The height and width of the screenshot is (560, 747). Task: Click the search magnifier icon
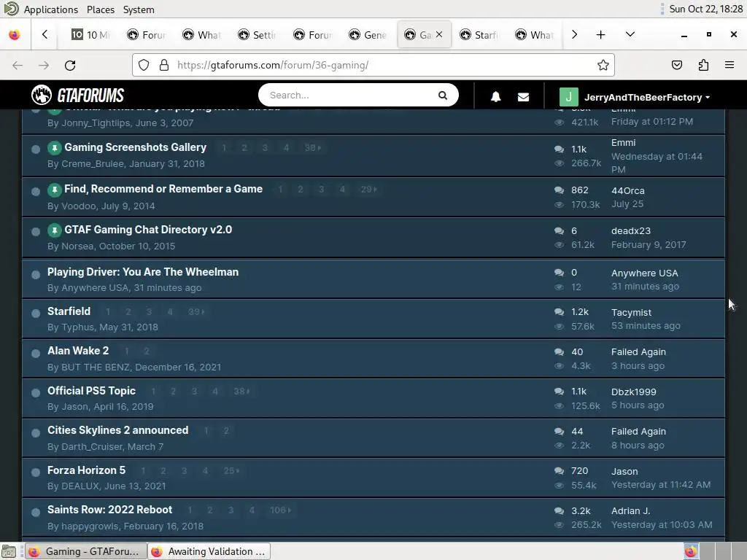[443, 96]
